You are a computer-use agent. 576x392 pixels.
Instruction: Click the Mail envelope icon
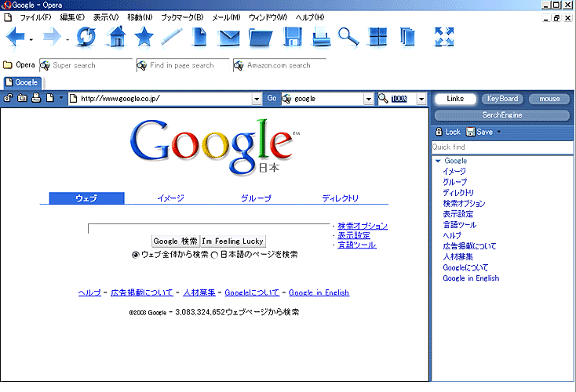(228, 37)
